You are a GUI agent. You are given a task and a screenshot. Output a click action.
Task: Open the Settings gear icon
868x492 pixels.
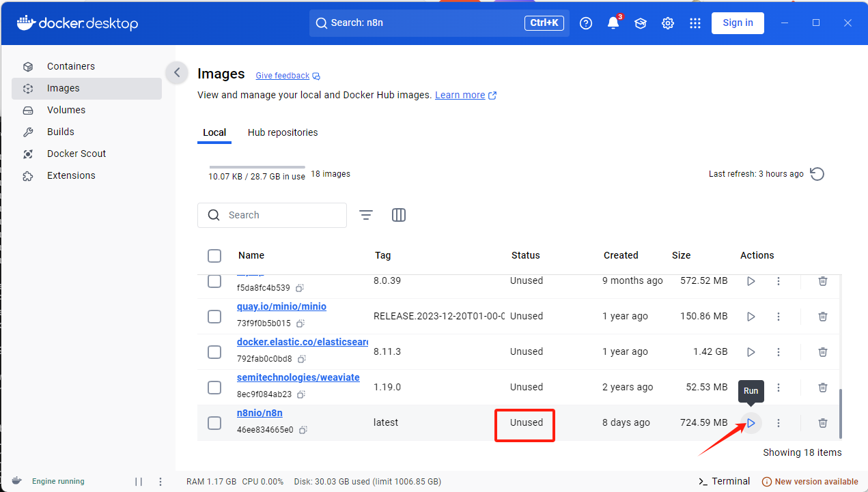(x=668, y=23)
